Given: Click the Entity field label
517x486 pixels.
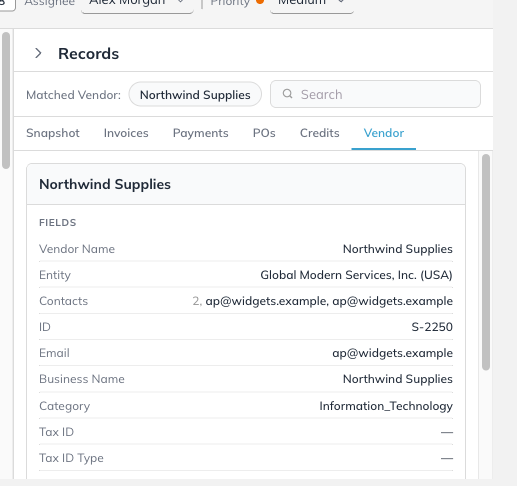Looking at the screenshot, I should (x=55, y=275).
